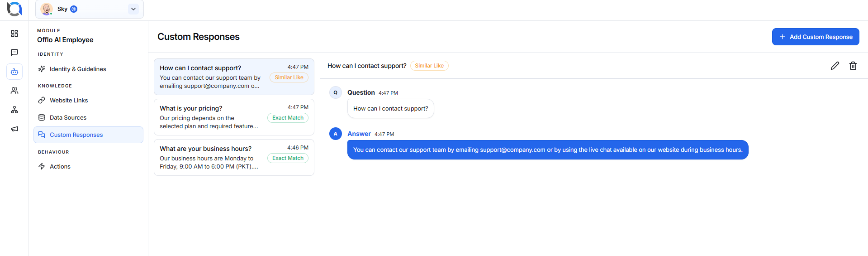The height and width of the screenshot is (256, 868).
Task: Open the dashboard grid icon in left rail
Action: (x=14, y=34)
